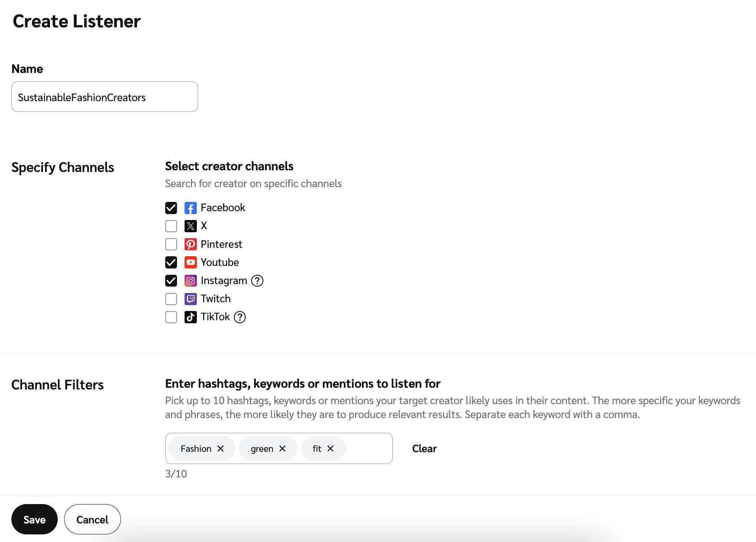Save the listener

click(35, 520)
